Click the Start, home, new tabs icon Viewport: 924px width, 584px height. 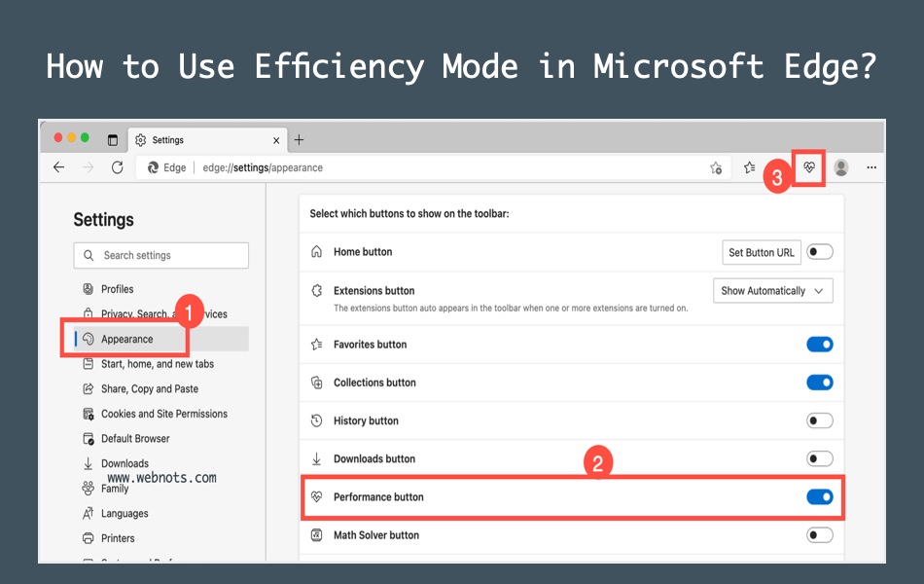[x=88, y=364]
